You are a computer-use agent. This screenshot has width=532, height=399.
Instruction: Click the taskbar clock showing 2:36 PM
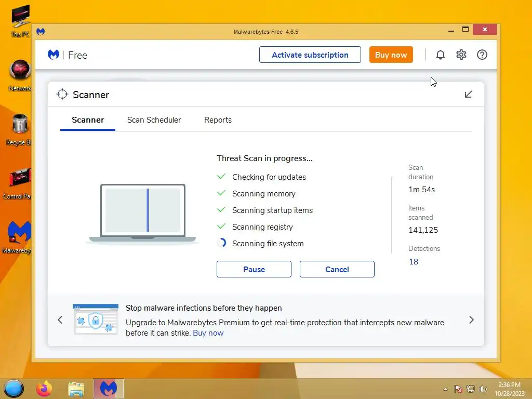[509, 389]
